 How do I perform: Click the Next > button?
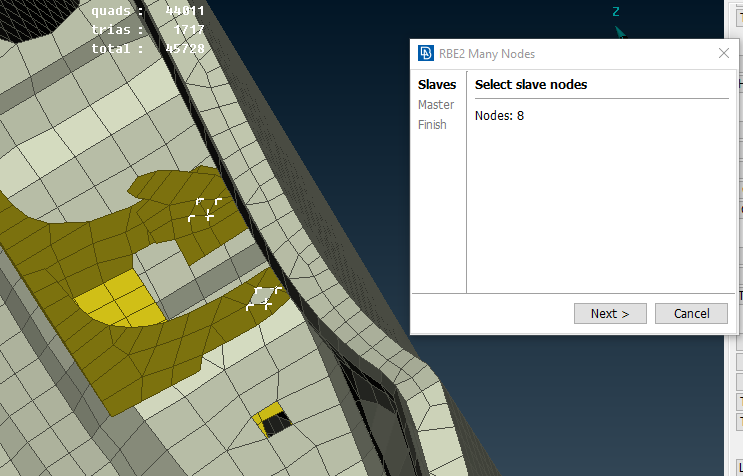pos(610,314)
